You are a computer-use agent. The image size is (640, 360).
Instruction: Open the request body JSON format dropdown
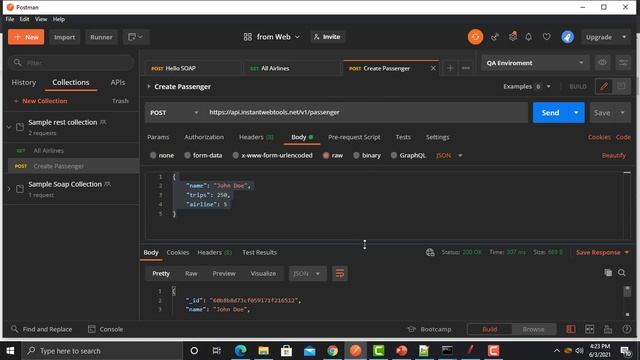[x=449, y=156]
